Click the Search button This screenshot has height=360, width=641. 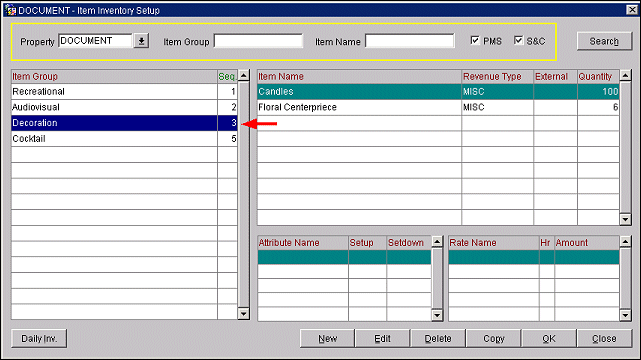[604, 41]
